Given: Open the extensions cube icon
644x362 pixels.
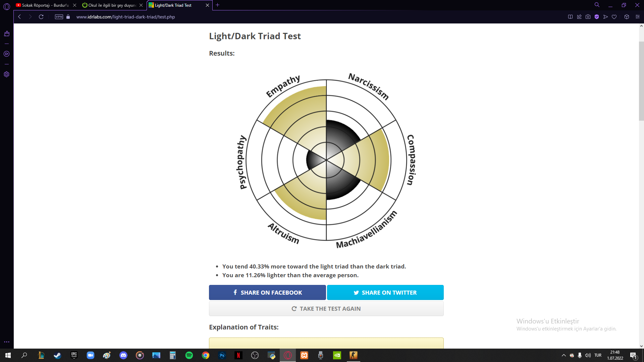Looking at the screenshot, I should point(627,17).
